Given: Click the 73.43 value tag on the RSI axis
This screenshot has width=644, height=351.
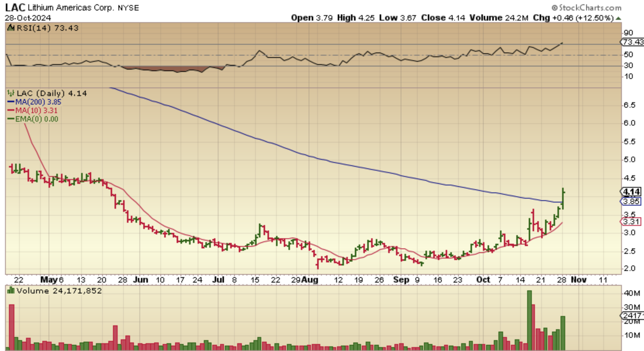Looking at the screenshot, I should tap(632, 42).
